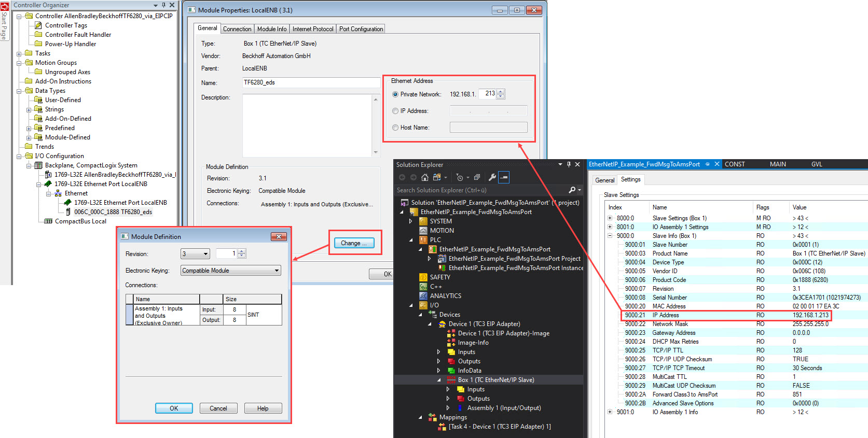Image resolution: width=868 pixels, height=438 pixels.
Task: Open Internet Protocol tab
Action: pyautogui.click(x=313, y=29)
